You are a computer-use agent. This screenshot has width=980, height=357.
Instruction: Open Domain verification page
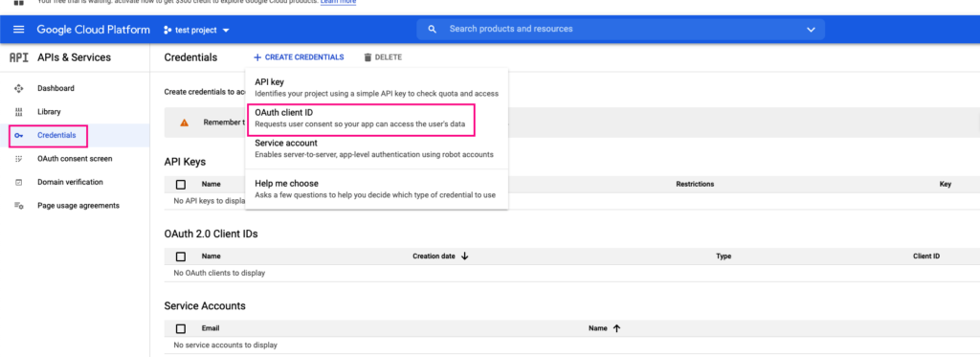point(70,183)
